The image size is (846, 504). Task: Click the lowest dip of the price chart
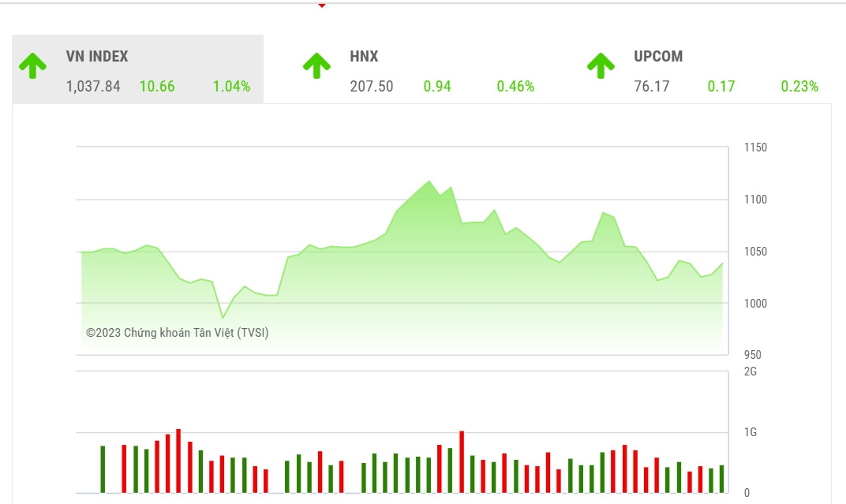pyautogui.click(x=223, y=317)
